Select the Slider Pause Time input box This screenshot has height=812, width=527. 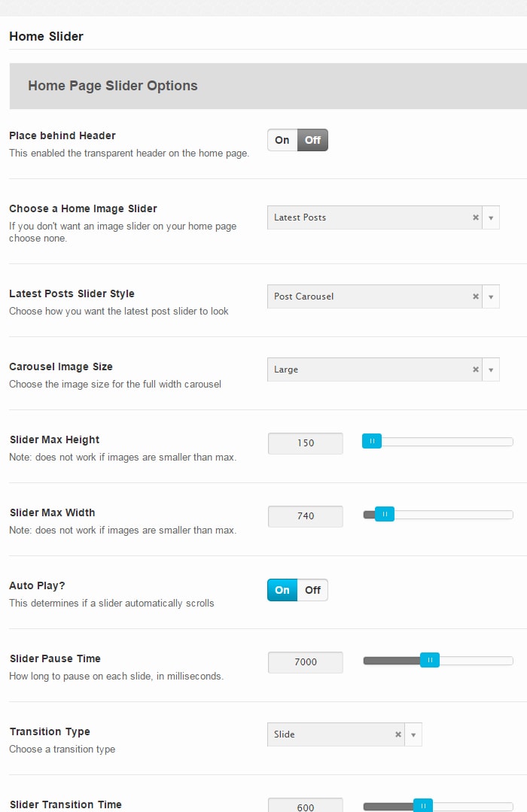306,662
